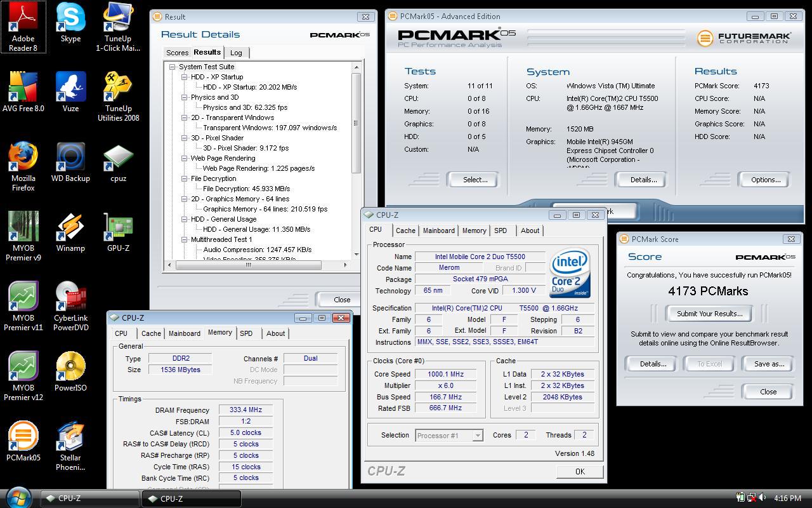Image resolution: width=812 pixels, height=508 pixels.
Task: Click scroll-down arrow in Result tree
Action: [356, 255]
